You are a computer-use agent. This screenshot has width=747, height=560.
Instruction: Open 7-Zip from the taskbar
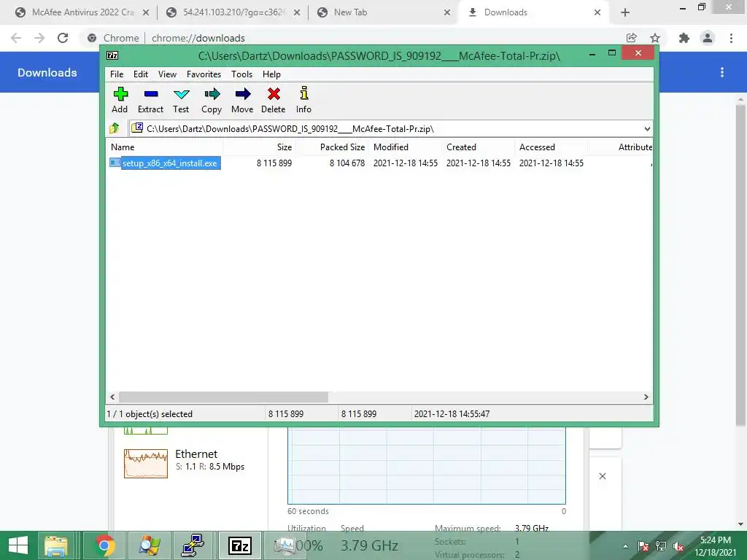(239, 545)
